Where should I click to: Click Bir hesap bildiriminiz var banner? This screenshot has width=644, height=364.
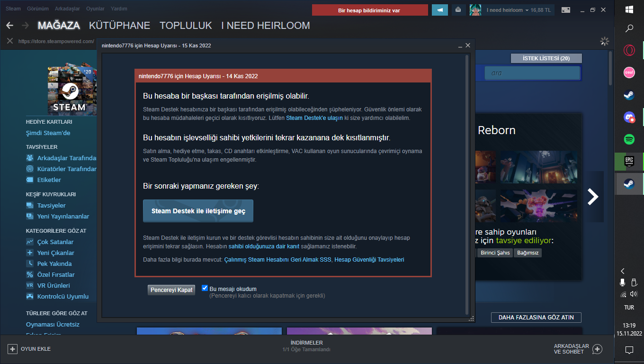[370, 10]
